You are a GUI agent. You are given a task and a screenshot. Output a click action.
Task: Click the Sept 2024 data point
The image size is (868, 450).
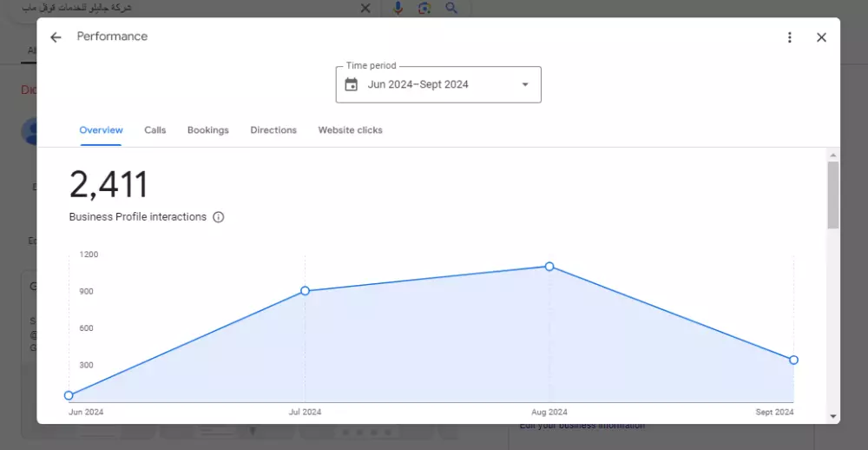(793, 360)
